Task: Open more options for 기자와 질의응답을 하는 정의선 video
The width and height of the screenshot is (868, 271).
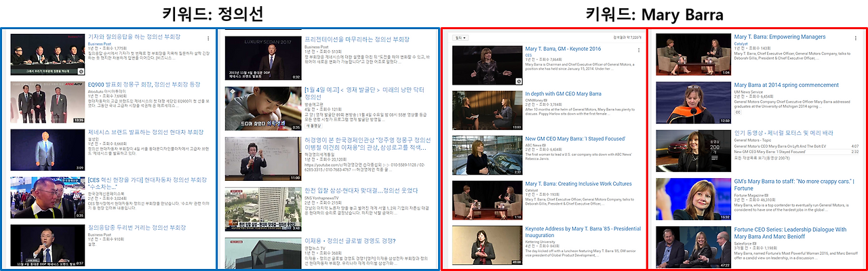Action: 208,39
